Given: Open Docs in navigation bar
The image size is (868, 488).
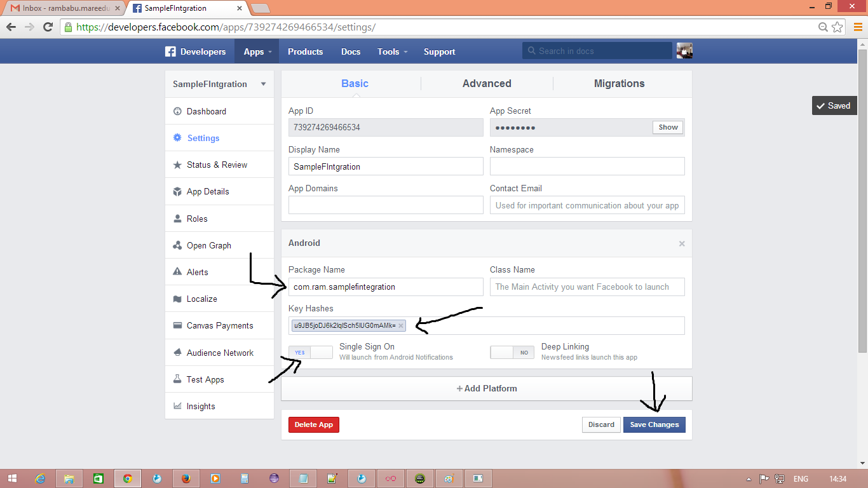Looking at the screenshot, I should click(350, 51).
